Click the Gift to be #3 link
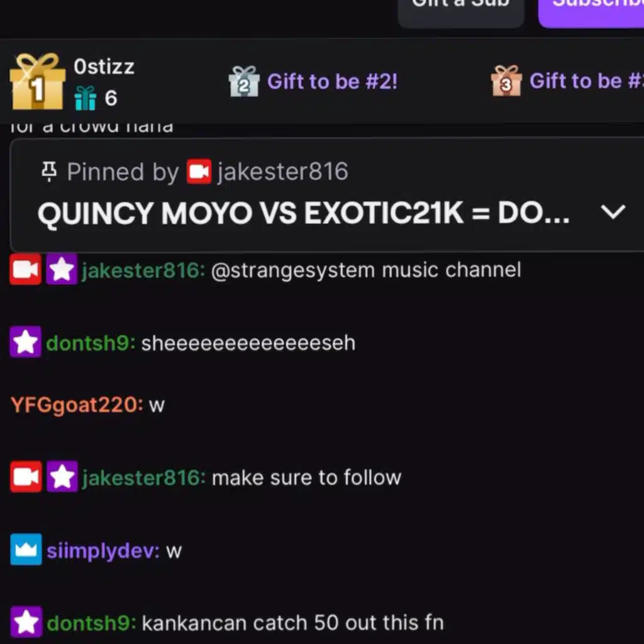 tap(587, 81)
